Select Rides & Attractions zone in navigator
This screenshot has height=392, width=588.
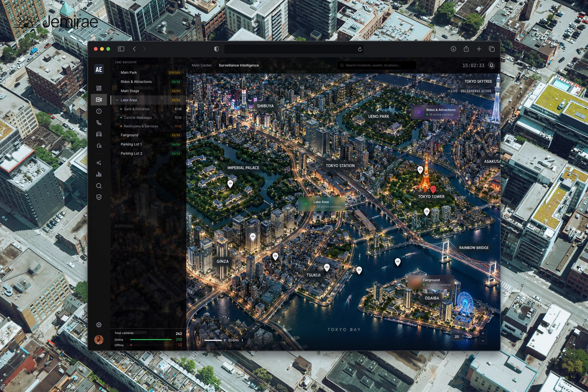(x=148, y=82)
